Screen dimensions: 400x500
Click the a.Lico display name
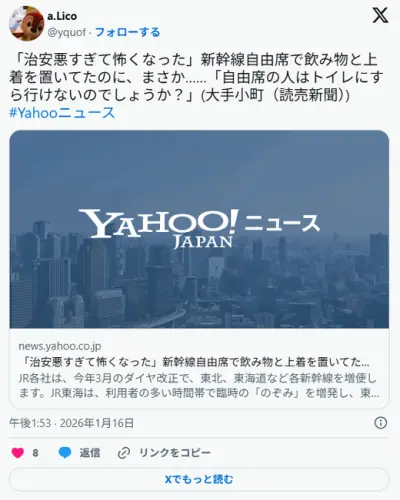point(62,16)
